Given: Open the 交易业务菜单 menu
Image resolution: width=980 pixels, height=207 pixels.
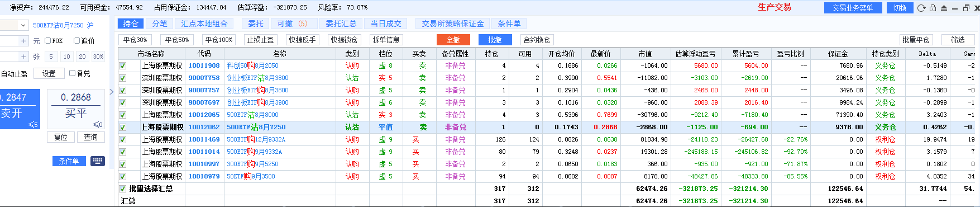Looking at the screenshot, I should [x=853, y=8].
